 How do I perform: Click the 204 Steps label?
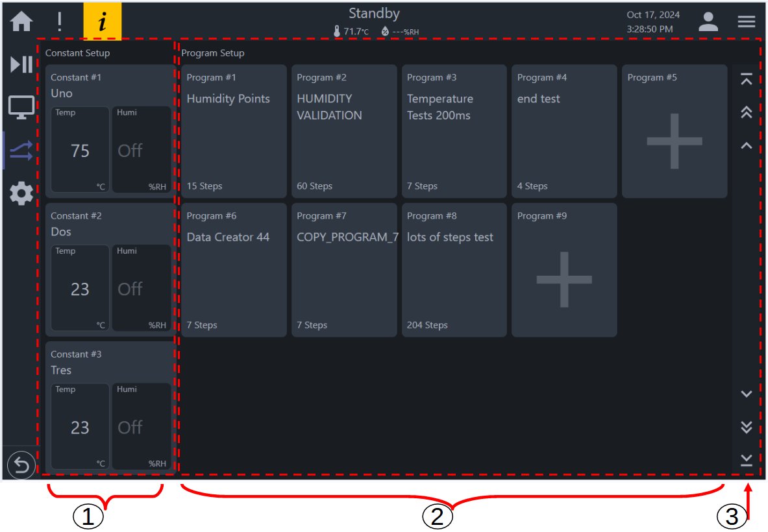427,325
